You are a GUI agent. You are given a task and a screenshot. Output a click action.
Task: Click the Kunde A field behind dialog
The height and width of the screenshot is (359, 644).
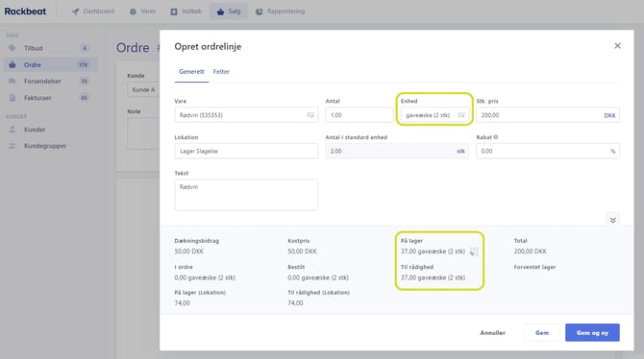pos(143,89)
